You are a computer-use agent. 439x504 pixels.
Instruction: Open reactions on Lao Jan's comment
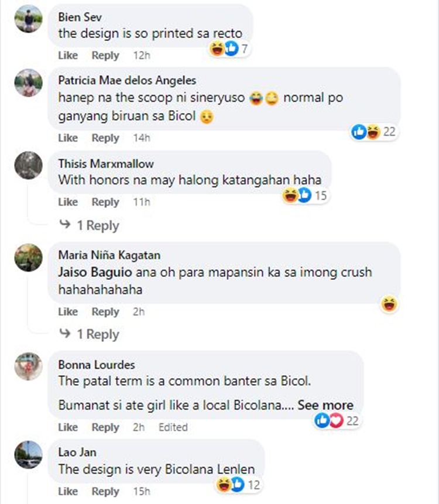coord(238,485)
